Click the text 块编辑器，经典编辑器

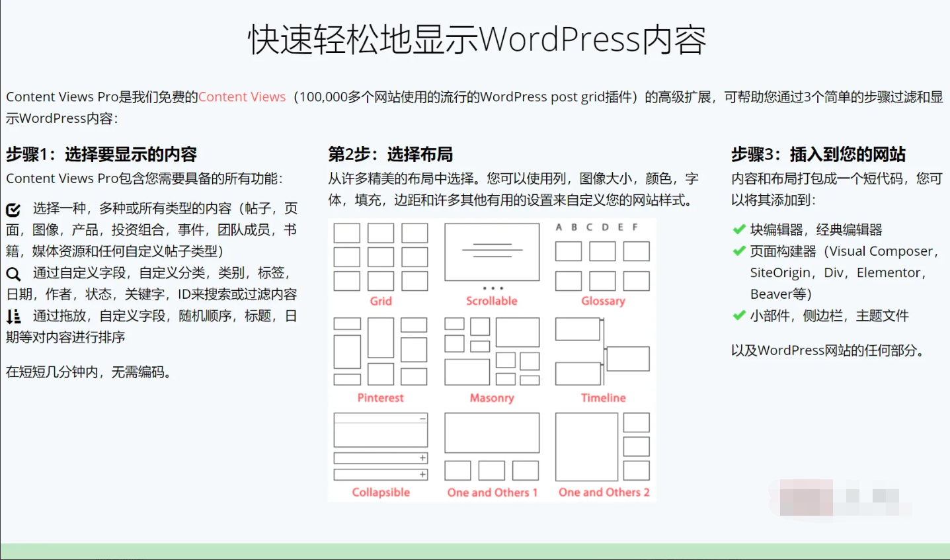pyautogui.click(x=816, y=230)
